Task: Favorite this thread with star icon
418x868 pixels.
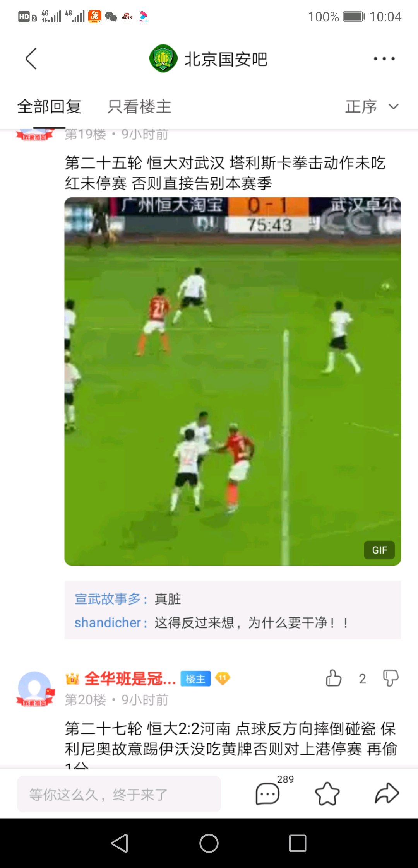Action: tap(327, 793)
